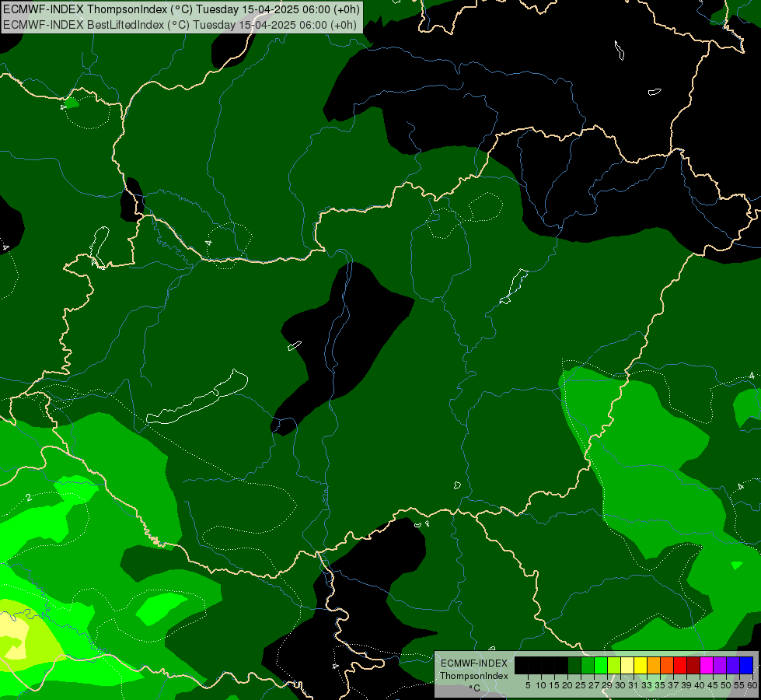
Task: Click legend tick value 30
Action: point(620,685)
